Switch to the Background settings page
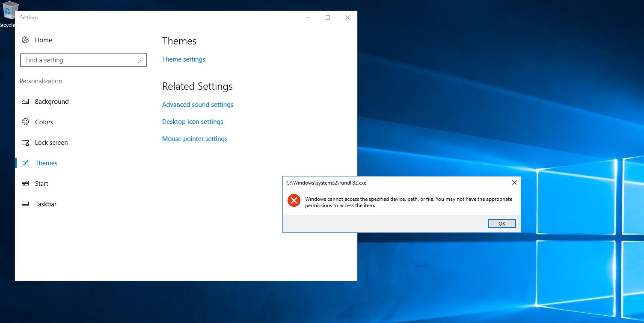Viewport: 644px width, 323px height. coord(52,101)
